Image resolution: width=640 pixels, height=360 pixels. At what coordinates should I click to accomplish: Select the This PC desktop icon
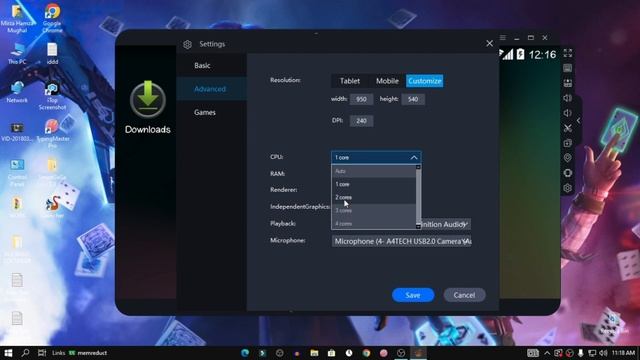click(17, 54)
